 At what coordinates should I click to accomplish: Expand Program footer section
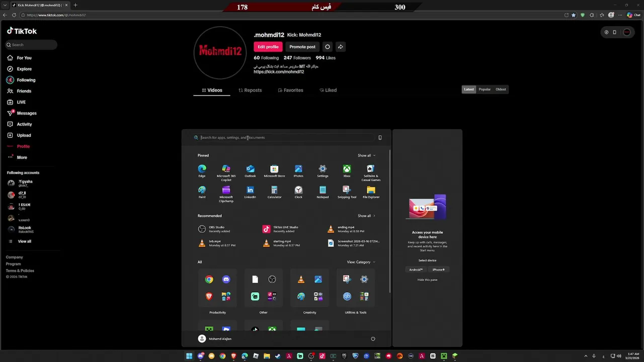click(x=14, y=264)
